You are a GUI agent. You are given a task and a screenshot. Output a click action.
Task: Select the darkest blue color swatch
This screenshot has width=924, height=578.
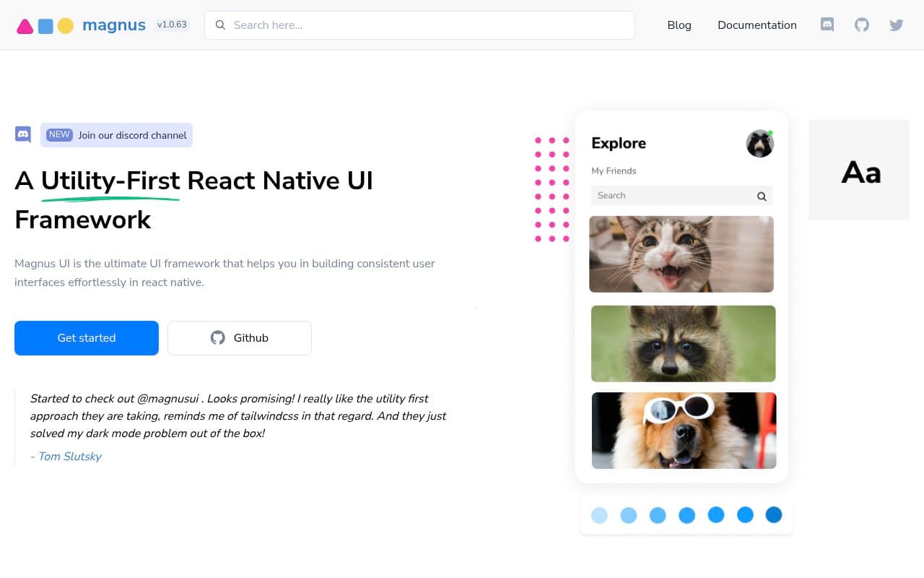[774, 515]
